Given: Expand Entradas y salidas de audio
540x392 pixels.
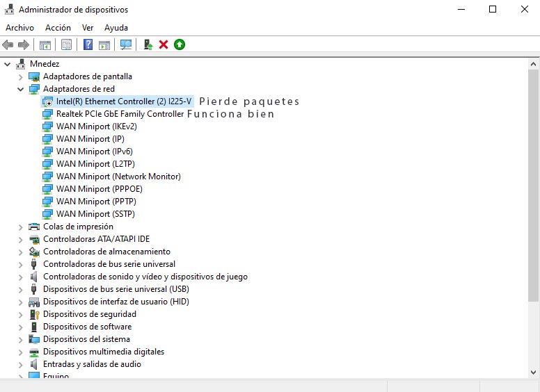Looking at the screenshot, I should [x=20, y=364].
